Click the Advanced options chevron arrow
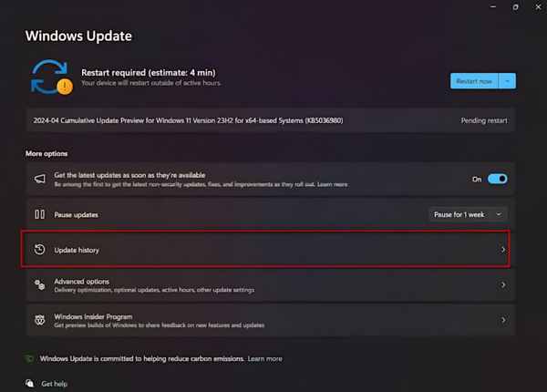547x392 pixels. tap(503, 284)
